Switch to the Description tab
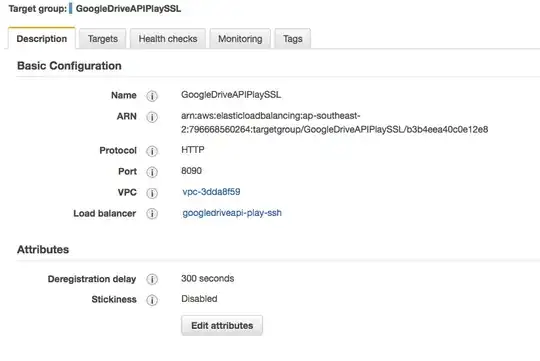Screen dimensions: 540x361 tap(42, 39)
